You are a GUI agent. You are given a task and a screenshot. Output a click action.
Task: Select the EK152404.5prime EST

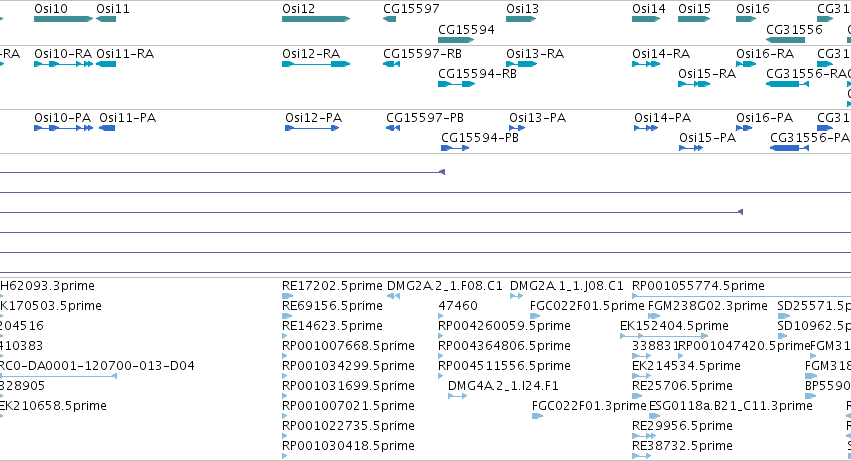click(664, 336)
